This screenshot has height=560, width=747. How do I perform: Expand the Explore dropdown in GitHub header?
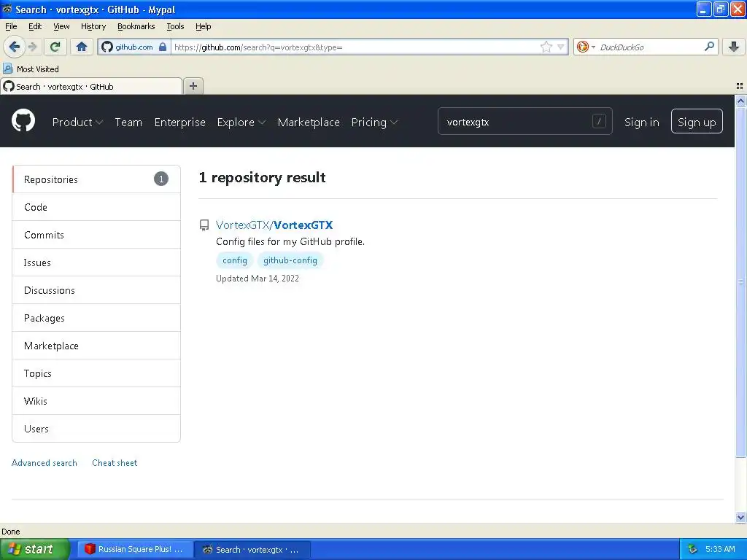241,122
